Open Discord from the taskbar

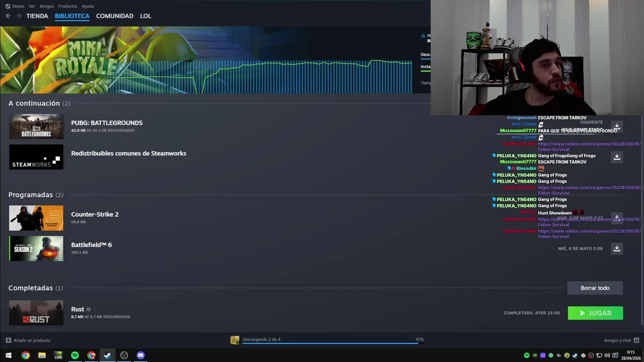[x=141, y=355]
